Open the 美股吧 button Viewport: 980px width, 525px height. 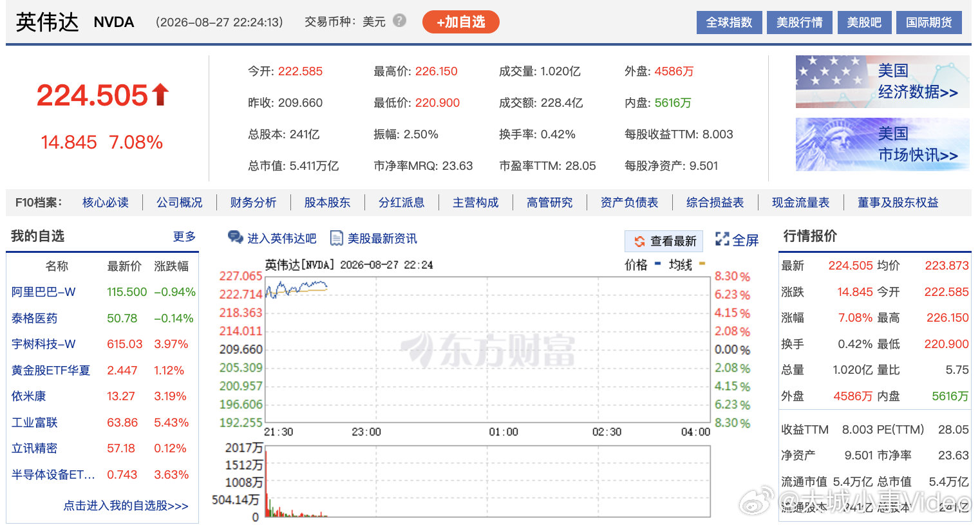coord(864,23)
